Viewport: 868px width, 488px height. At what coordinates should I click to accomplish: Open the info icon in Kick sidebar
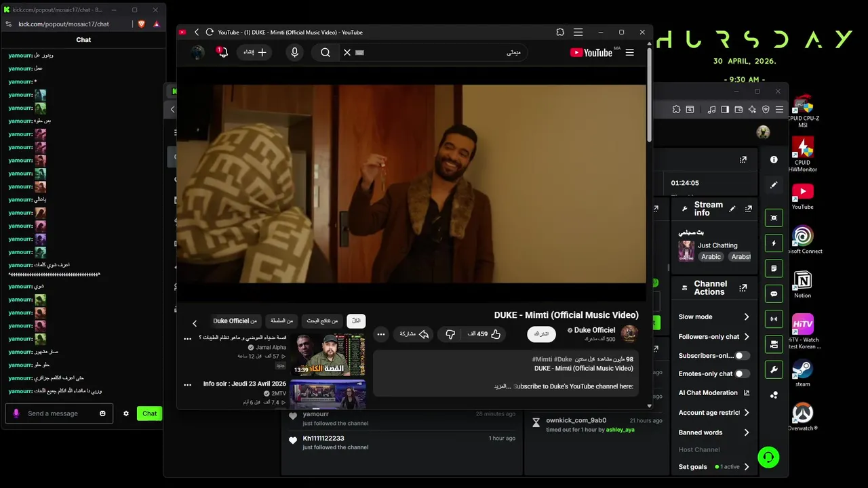(x=774, y=159)
